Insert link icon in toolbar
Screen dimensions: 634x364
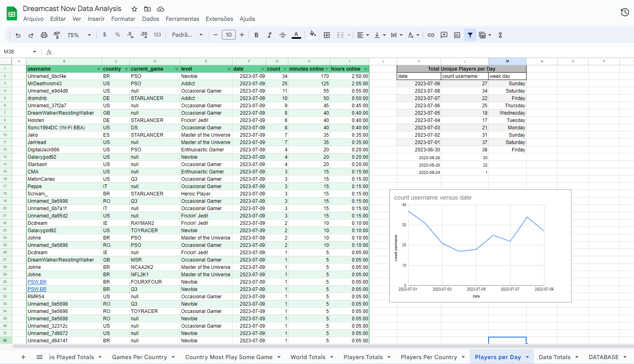tap(431, 35)
